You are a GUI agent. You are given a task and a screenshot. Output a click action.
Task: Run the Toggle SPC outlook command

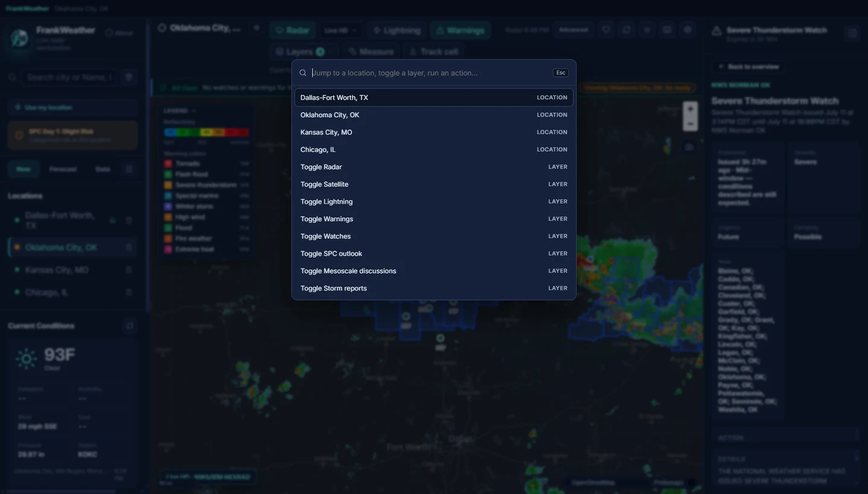point(433,254)
